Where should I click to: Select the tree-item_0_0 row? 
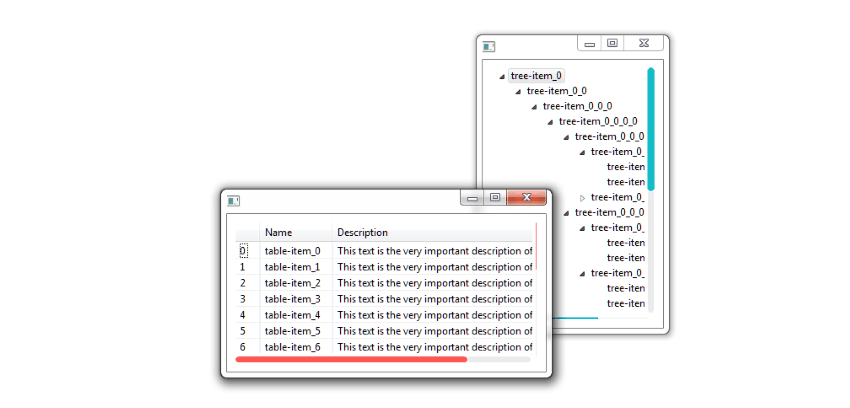(x=557, y=91)
